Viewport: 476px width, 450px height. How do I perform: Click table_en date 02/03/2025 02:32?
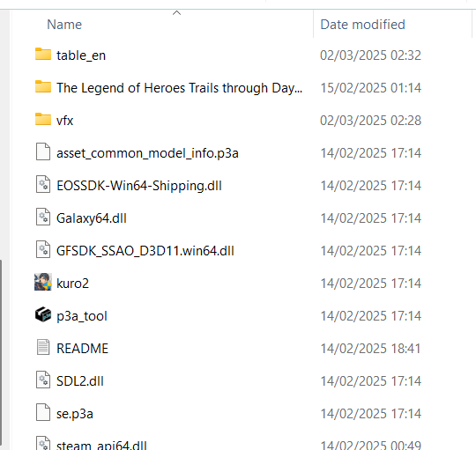pos(370,55)
